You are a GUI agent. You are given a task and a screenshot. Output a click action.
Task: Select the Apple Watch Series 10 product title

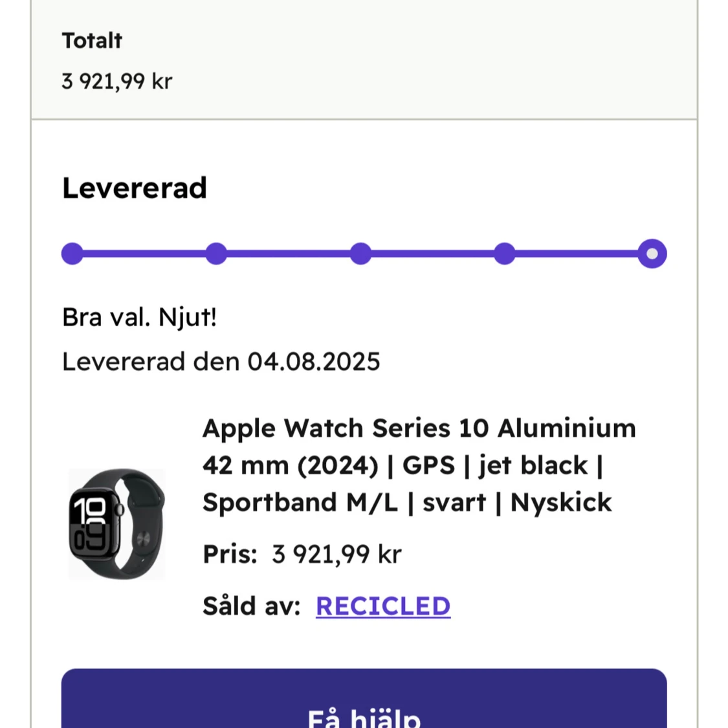pyautogui.click(x=419, y=465)
